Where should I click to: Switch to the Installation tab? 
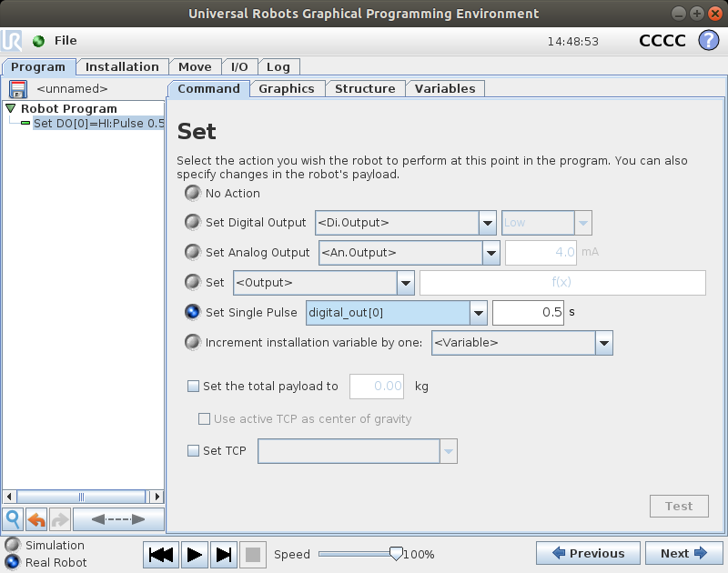tap(122, 66)
